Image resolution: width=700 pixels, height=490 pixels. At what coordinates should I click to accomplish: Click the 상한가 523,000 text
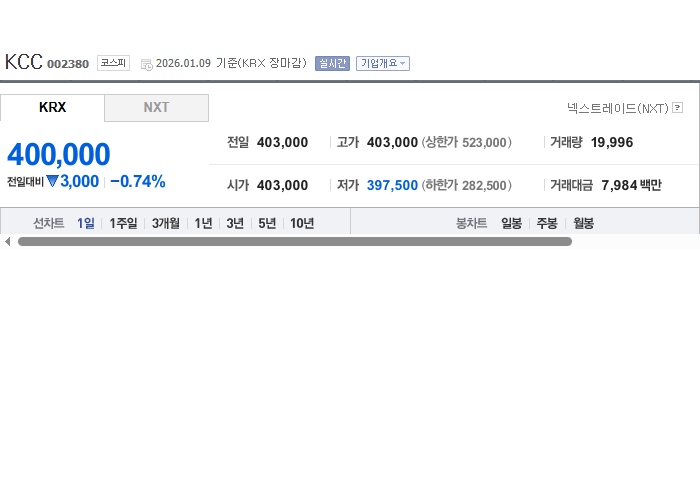(467, 142)
